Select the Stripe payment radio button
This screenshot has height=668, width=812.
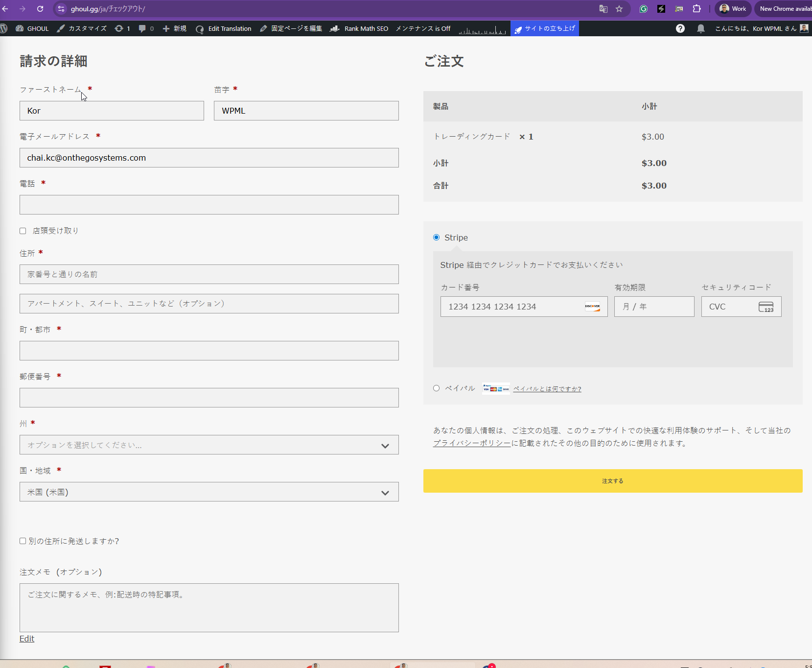pyautogui.click(x=436, y=238)
